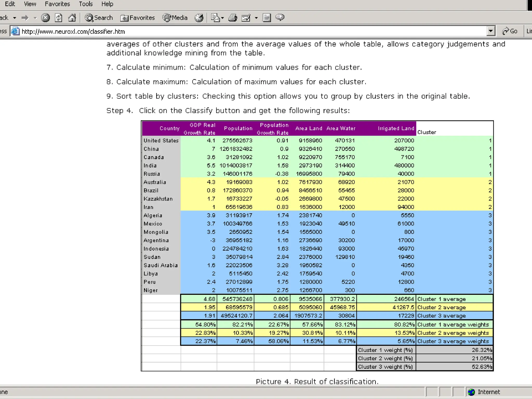Expand the Forward button history dropdown
The image size is (532, 399).
[x=35, y=18]
